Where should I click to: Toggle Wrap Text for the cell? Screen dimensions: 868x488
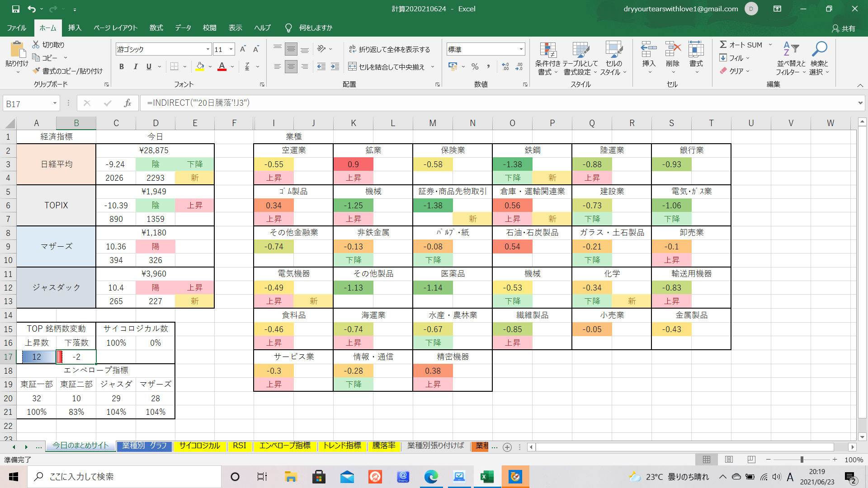(x=389, y=49)
